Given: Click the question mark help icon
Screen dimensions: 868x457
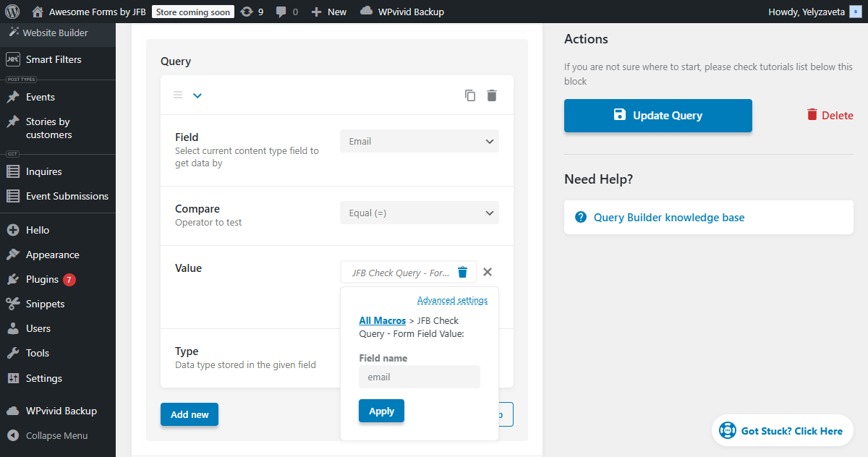Looking at the screenshot, I should point(580,217).
